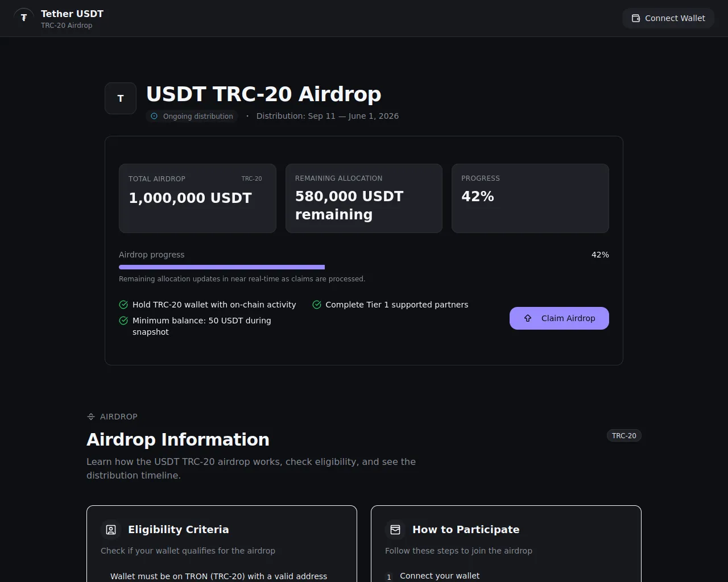Click the wallet icon in Connect Wallet
Viewport: 728px width, 582px height.
point(636,18)
